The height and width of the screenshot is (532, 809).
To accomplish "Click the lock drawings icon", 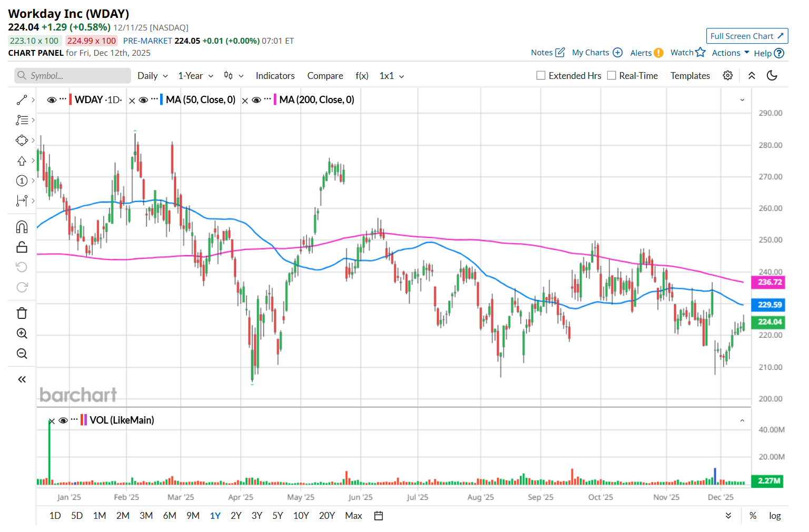I will pos(22,247).
